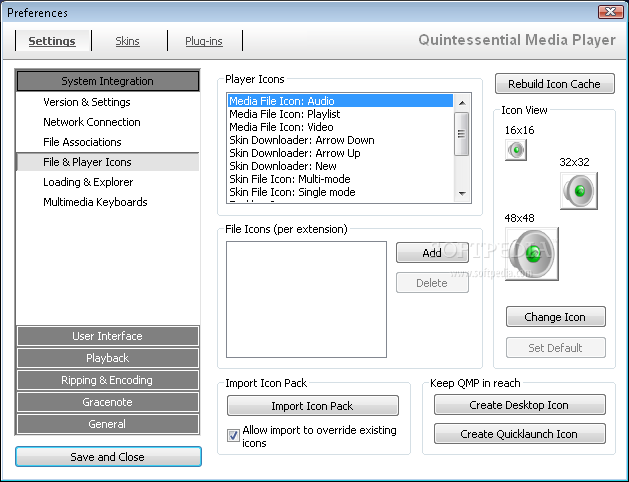Select Media File Icon: Playlist entry
The width and height of the screenshot is (629, 482).
(x=340, y=114)
